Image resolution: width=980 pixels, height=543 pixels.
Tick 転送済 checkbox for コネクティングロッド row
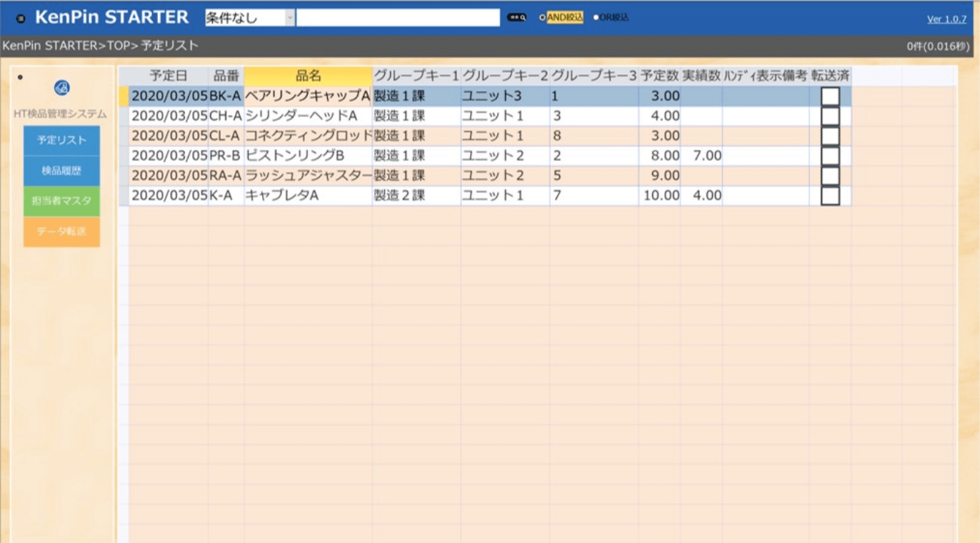(x=830, y=136)
